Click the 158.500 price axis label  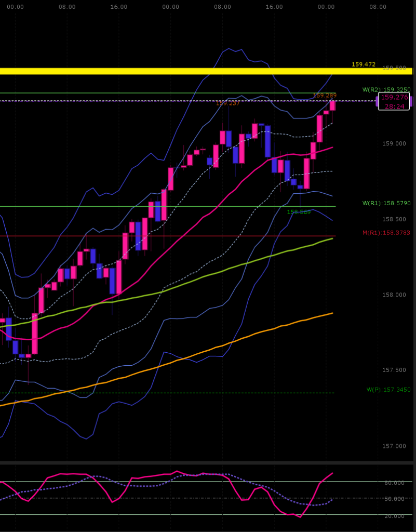pos(394,219)
